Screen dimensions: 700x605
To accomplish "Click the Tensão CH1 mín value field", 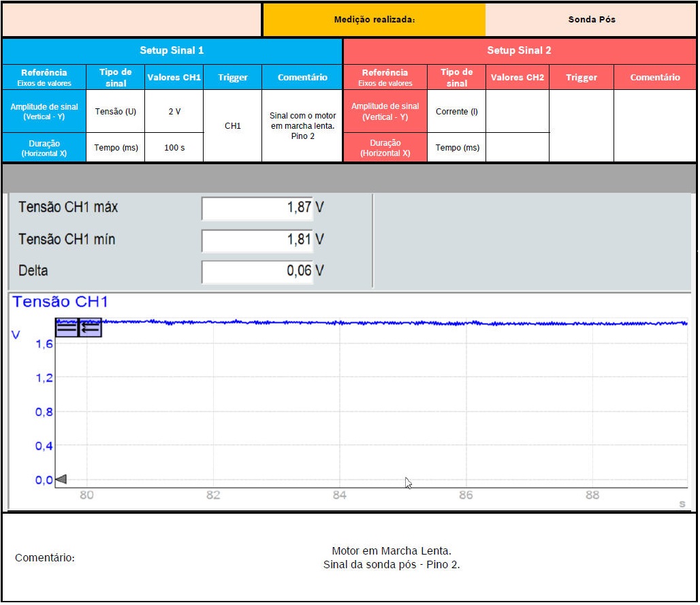I will [257, 240].
